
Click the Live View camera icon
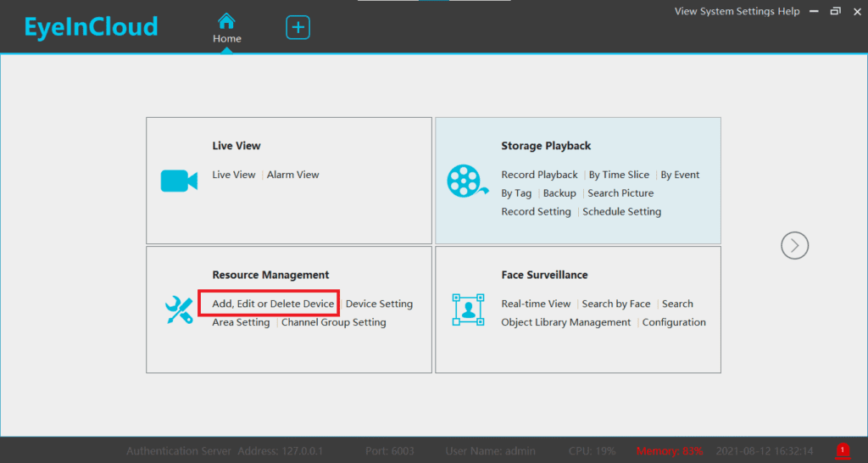click(179, 181)
